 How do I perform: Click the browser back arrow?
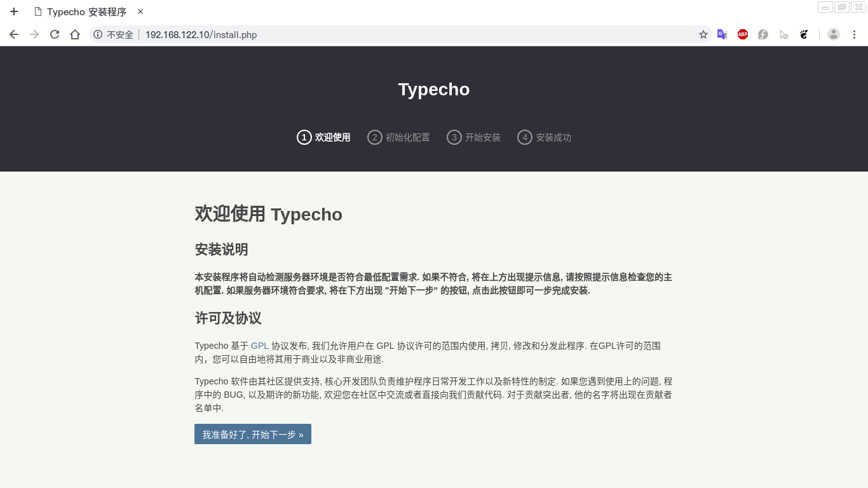(13, 34)
